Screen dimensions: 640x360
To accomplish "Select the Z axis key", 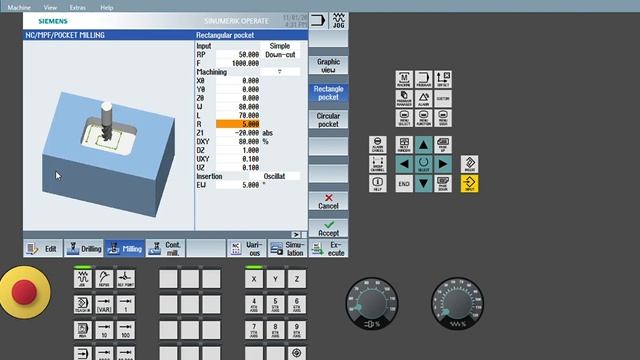I will click(297, 279).
